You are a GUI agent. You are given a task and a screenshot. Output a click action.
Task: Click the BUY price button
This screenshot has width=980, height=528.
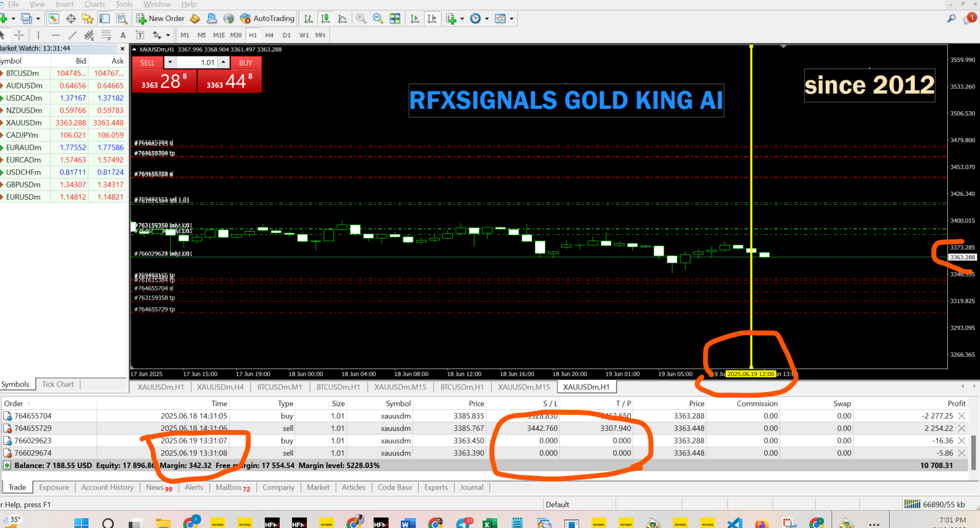(x=230, y=81)
